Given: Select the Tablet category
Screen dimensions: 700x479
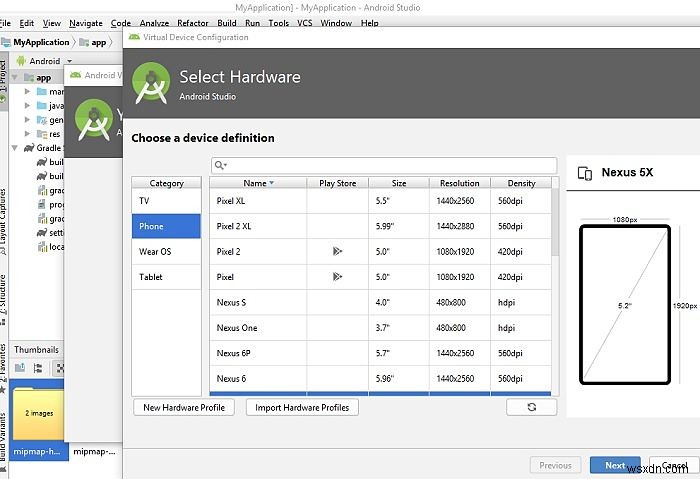Looking at the screenshot, I should point(166,277).
